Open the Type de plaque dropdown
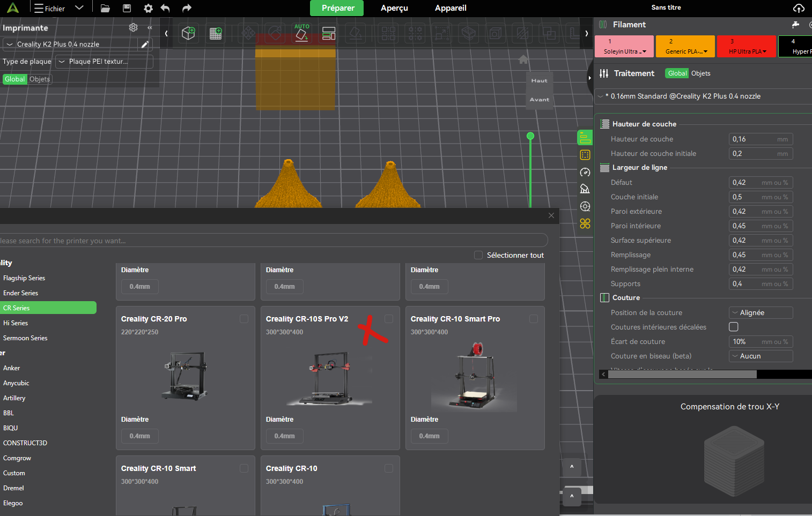The height and width of the screenshot is (516, 812). click(x=104, y=62)
